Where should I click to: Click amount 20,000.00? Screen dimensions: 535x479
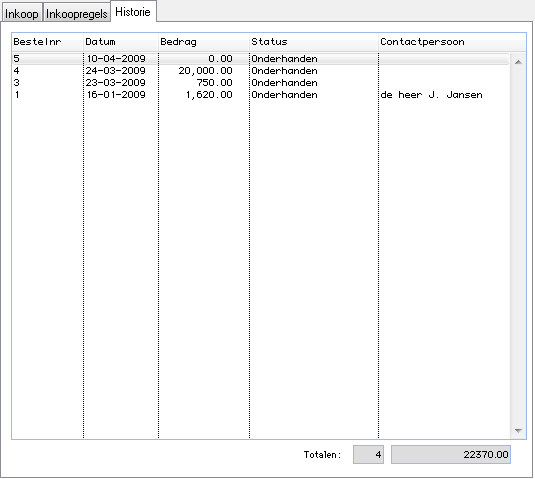[x=205, y=71]
